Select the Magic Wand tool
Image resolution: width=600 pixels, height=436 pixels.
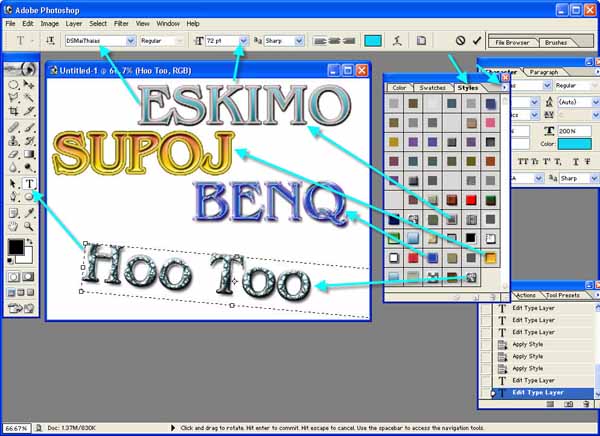[29, 98]
